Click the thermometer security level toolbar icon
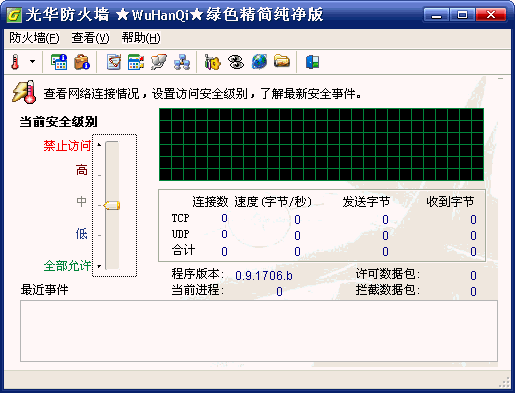Image resolution: width=515 pixels, height=393 pixels. tap(15, 62)
